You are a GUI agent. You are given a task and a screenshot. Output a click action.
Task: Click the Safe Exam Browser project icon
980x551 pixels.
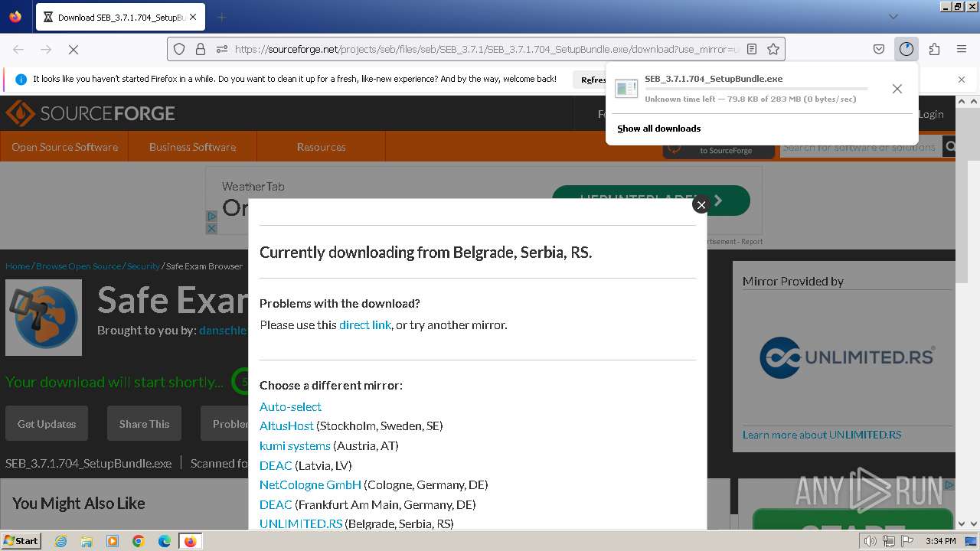coord(44,318)
